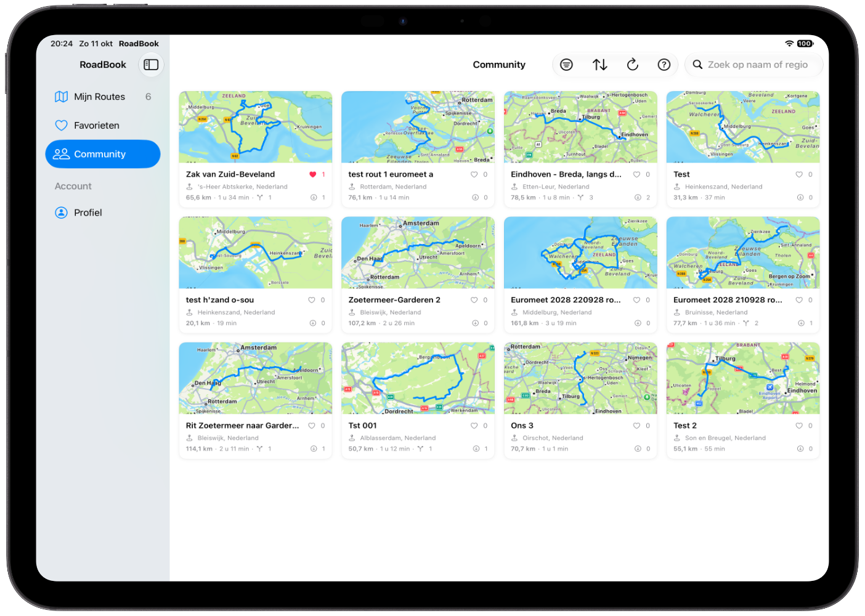Favorite the Eindhoven - Breda route

[x=637, y=175]
